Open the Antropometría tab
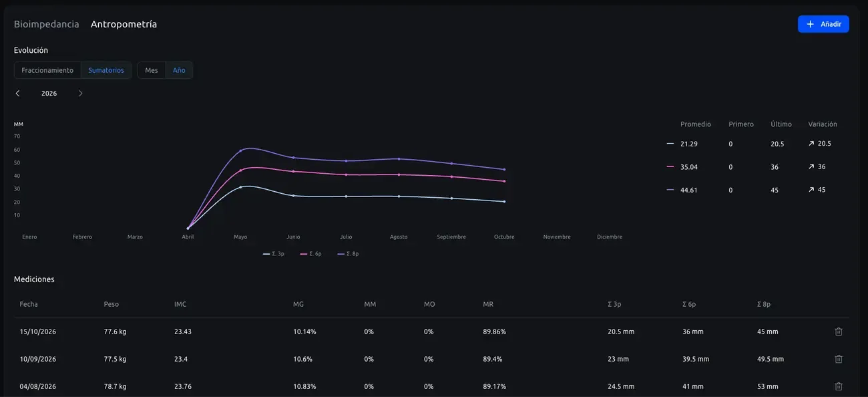Screen dimensions: 868x397 coord(124,24)
